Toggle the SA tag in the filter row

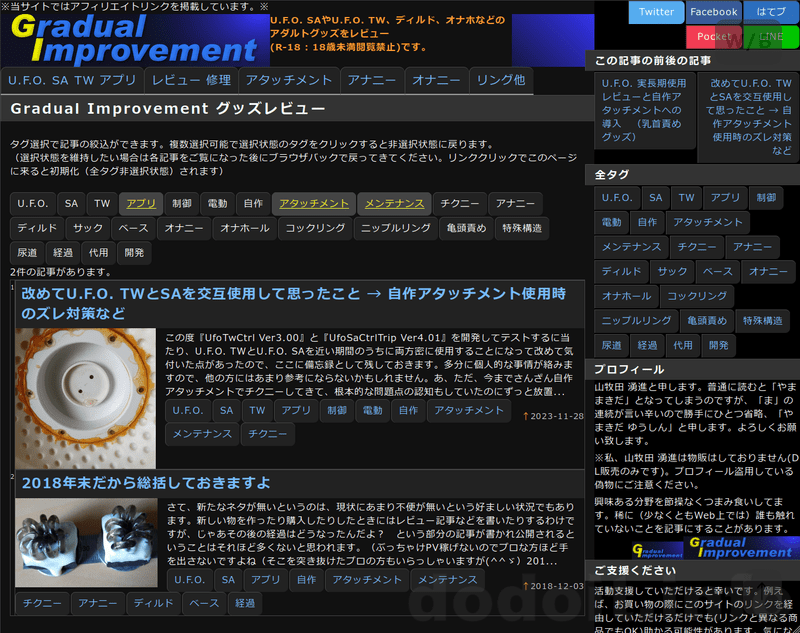pyautogui.click(x=71, y=204)
